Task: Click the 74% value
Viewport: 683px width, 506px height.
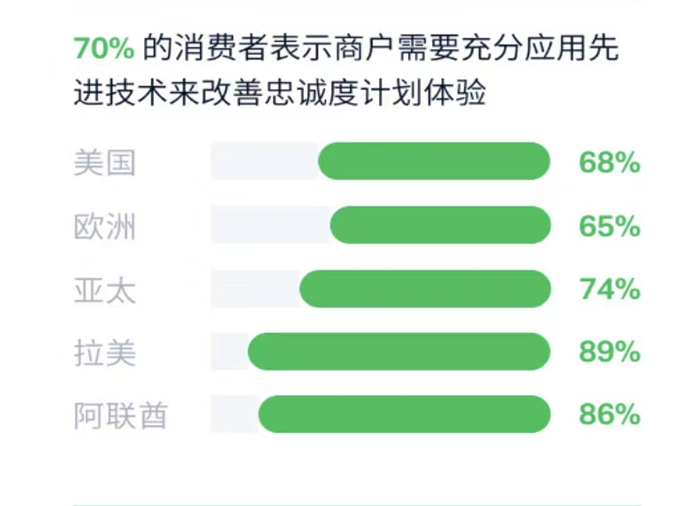Action: [609, 290]
